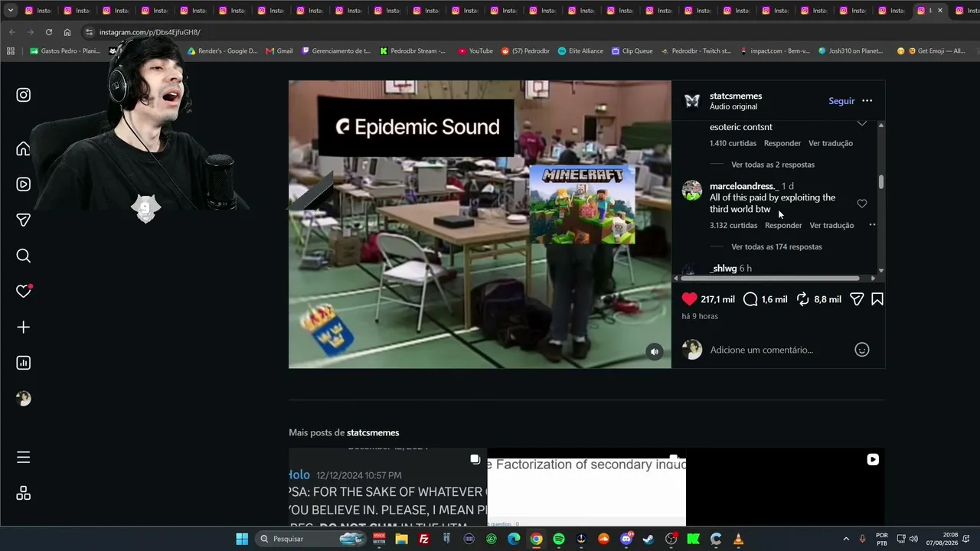This screenshot has height=551, width=980.
Task: Close the active Instagram browser tab
Action: coord(940,11)
